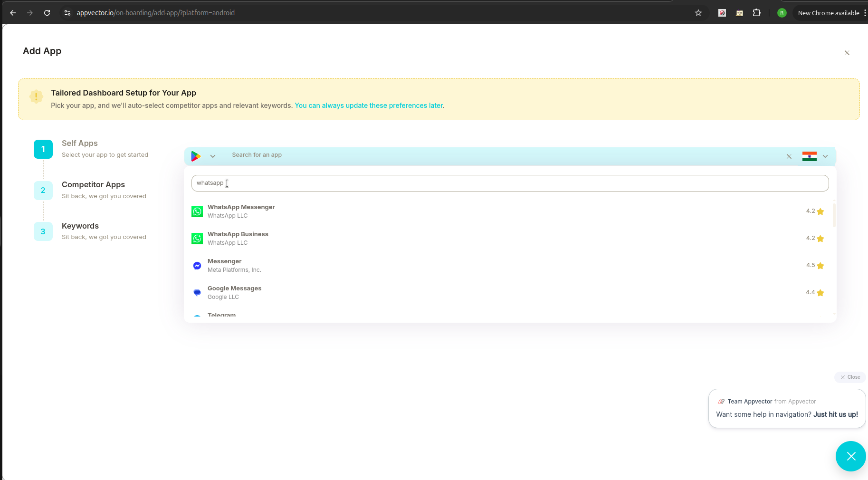This screenshot has height=480, width=868.
Task: Open the browser extensions puzzle icon
Action: pos(757,13)
